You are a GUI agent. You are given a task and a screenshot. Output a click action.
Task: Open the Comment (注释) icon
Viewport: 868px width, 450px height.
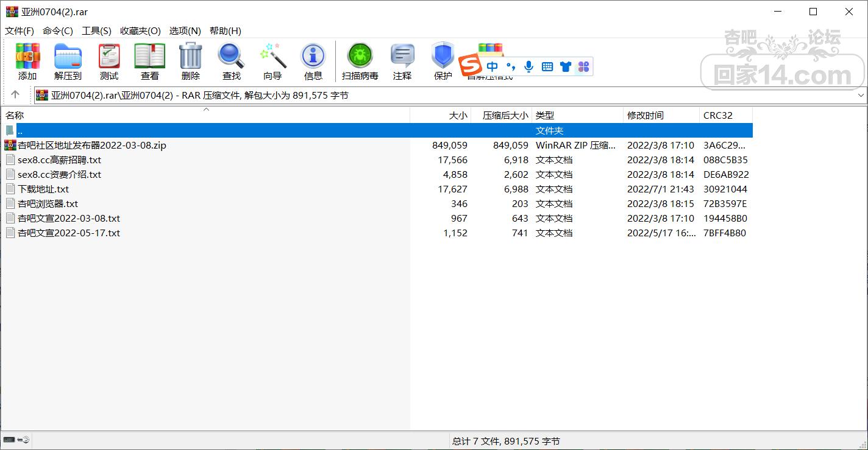coord(402,61)
